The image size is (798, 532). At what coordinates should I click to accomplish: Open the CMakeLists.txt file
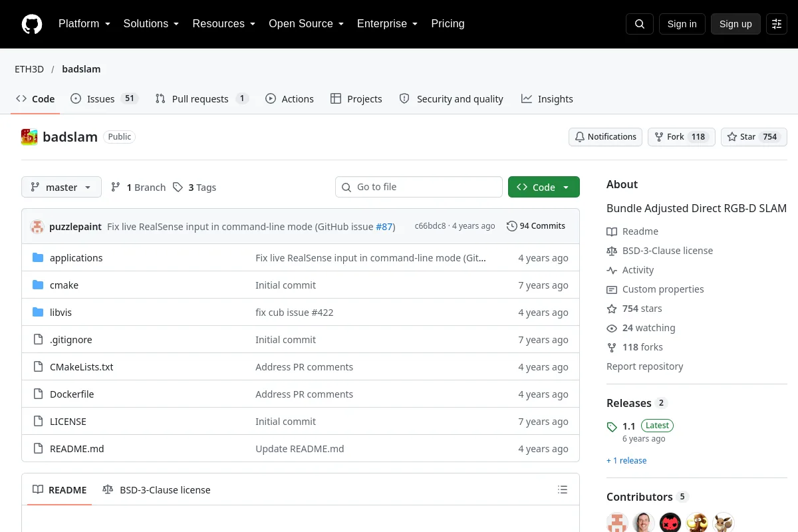(x=81, y=367)
